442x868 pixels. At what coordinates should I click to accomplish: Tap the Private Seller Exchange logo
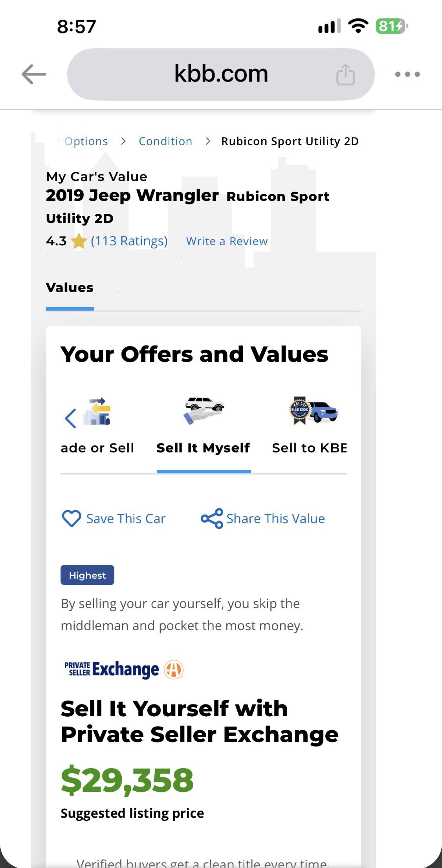(124, 669)
